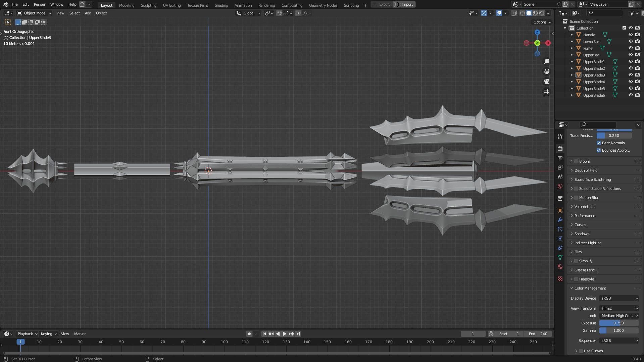Switch viewport to material preview shading
Screen dimensions: 644x362
tap(535, 13)
